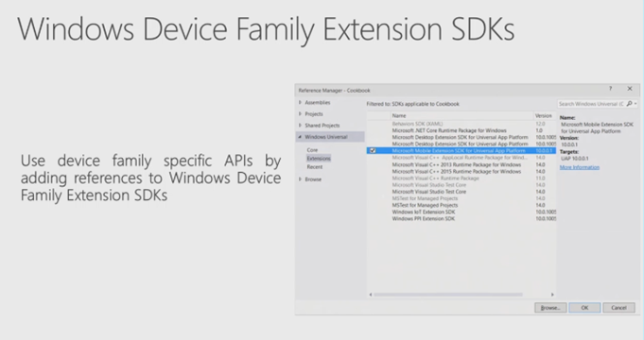Select Visual C++ 2015 Runtime Package row
This screenshot has width=644, height=340.
coord(461,172)
